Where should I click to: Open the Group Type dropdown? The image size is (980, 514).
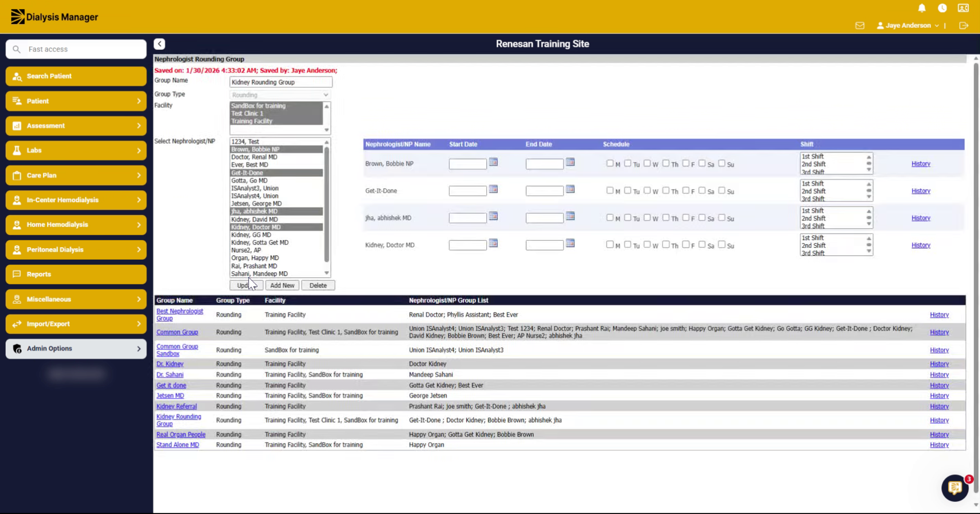coord(280,95)
